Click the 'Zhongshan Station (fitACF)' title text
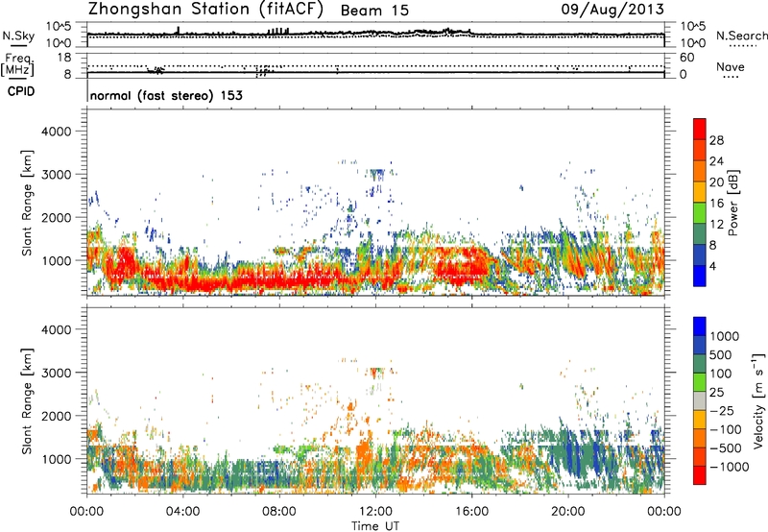768x532 pixels. 205,10
